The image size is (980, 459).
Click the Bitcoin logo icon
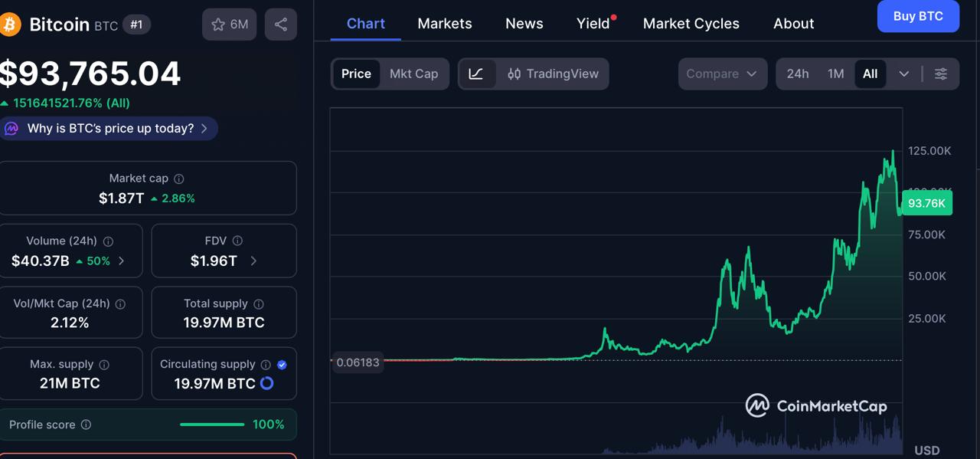[11, 24]
